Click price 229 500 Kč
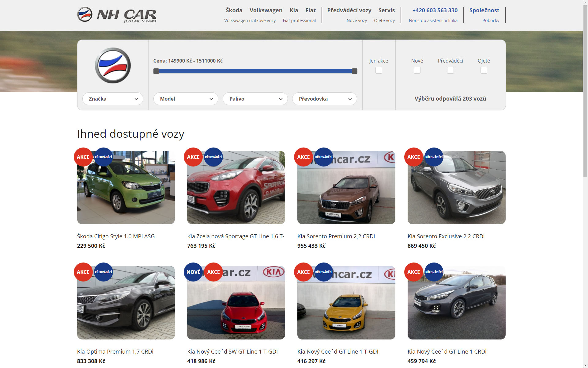Viewport: 588px width, 368px height. tap(91, 246)
